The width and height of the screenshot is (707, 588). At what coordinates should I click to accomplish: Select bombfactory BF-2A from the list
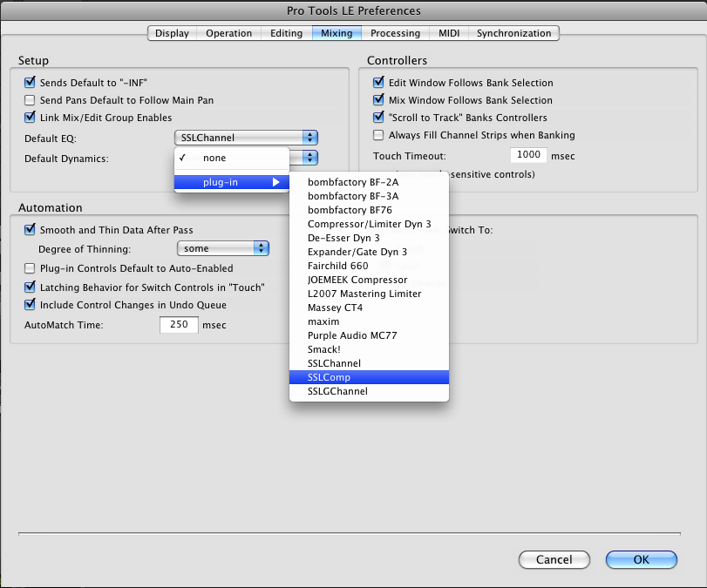tap(369, 182)
